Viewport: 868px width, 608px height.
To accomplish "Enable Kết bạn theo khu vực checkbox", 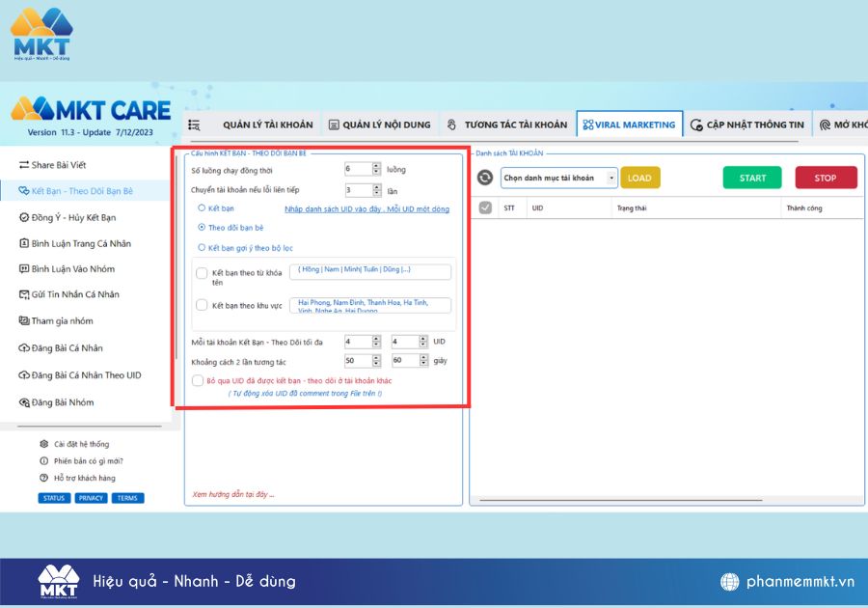I will [x=203, y=305].
